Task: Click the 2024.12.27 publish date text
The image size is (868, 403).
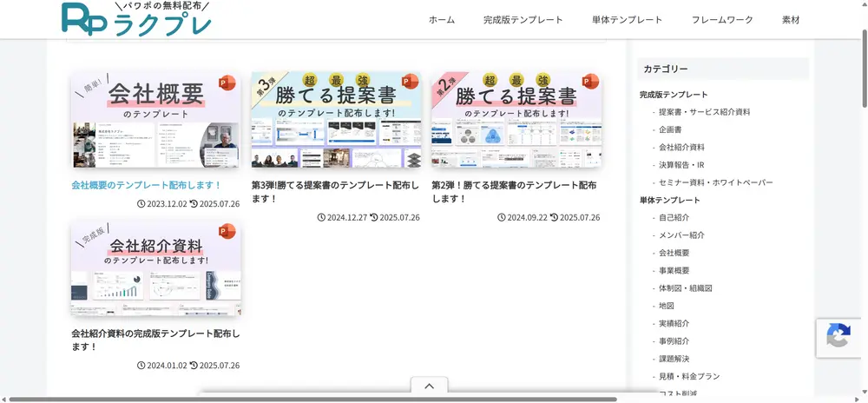Action: click(x=347, y=217)
